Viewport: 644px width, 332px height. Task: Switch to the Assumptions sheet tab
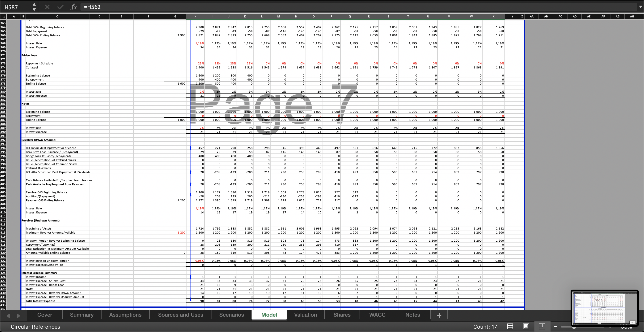point(125,315)
